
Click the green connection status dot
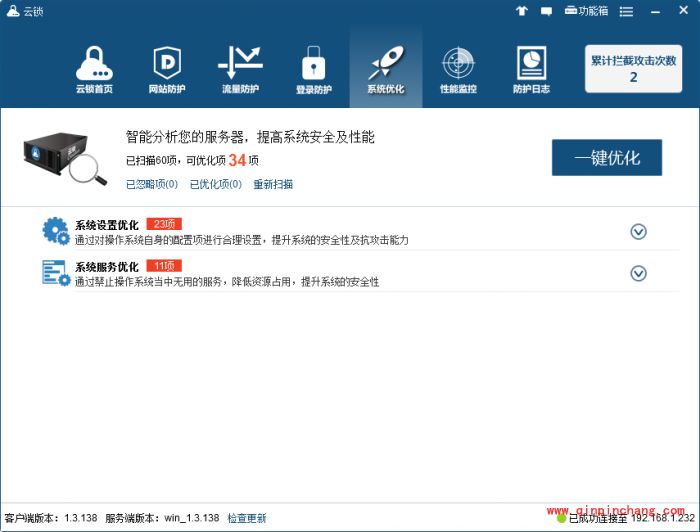pos(561,519)
